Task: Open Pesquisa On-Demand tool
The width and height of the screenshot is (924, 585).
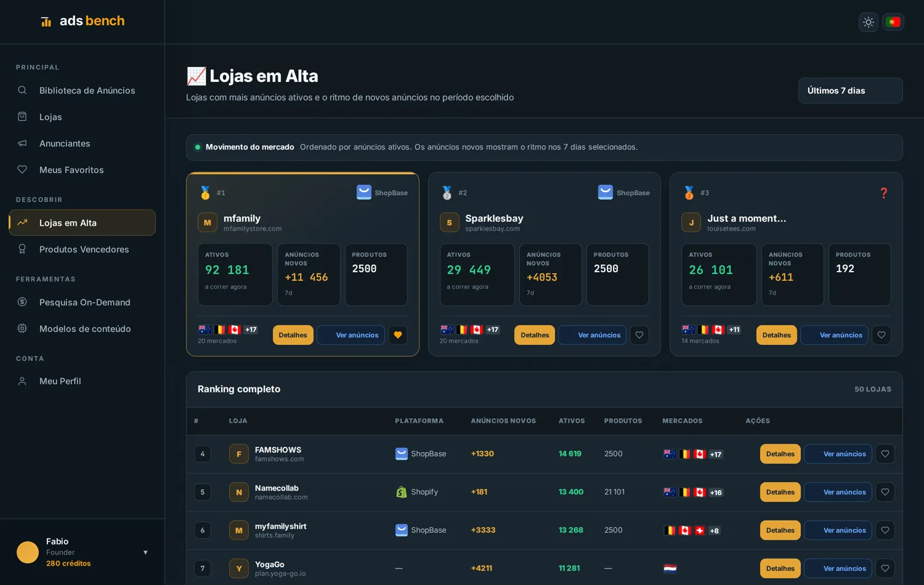Action: 82,302
